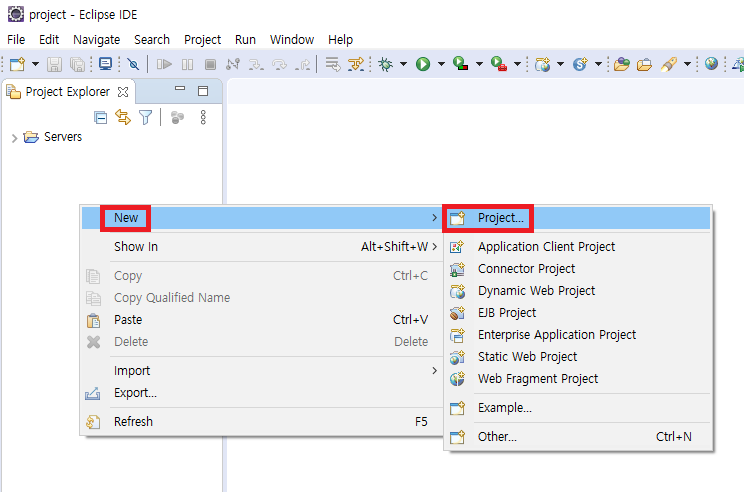Open the File menu
Screen dimensions: 744x492
(x=16, y=39)
